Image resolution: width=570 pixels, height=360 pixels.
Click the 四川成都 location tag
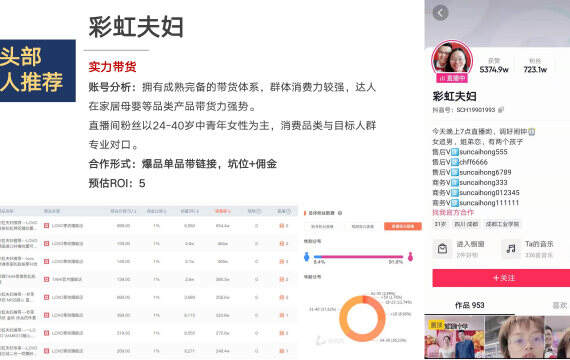(466, 224)
